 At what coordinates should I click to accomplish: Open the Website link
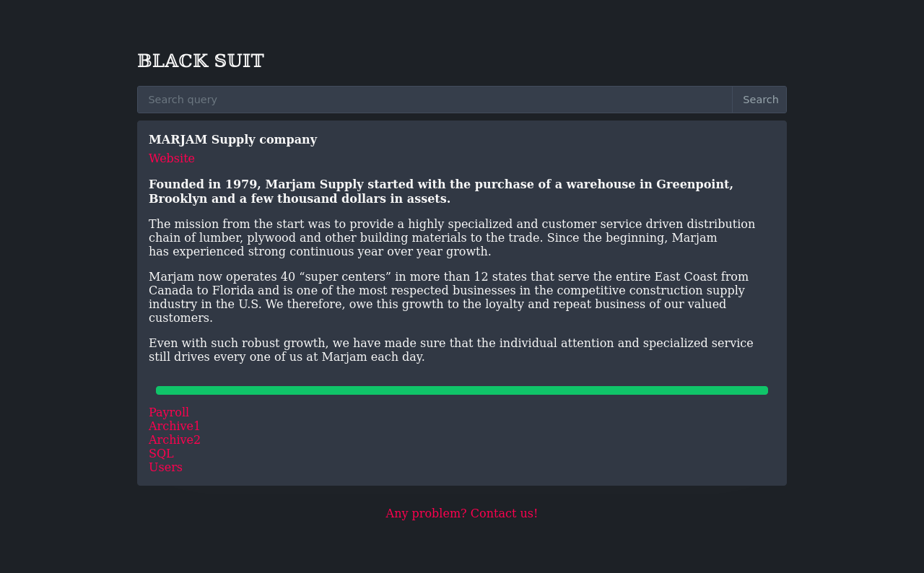[172, 159]
